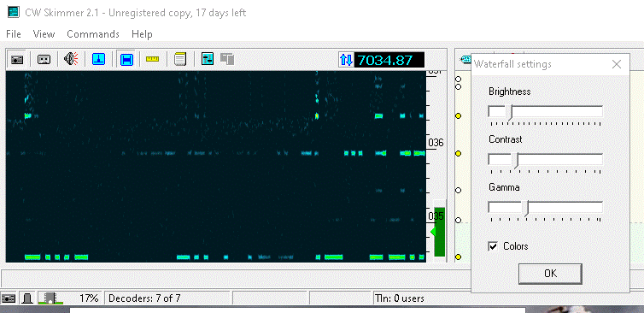This screenshot has height=313, width=644.
Task: Click the green triangle marker near 035
Action: pyautogui.click(x=432, y=233)
